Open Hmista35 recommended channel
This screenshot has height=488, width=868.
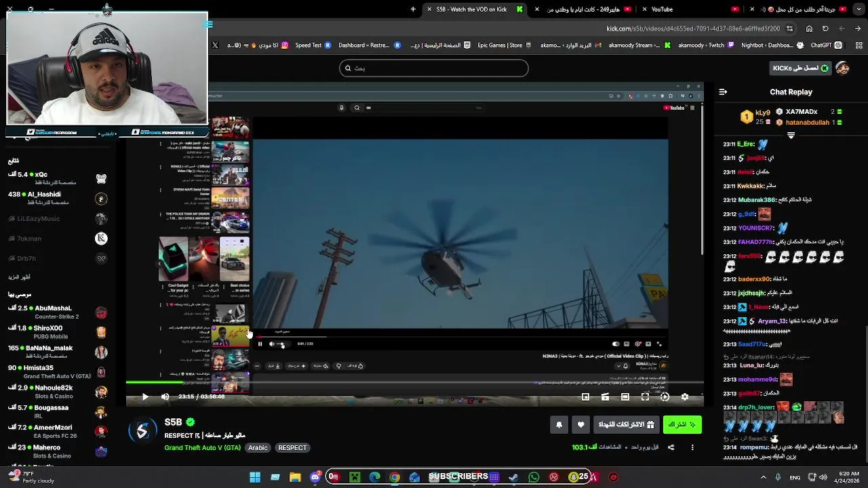58,371
